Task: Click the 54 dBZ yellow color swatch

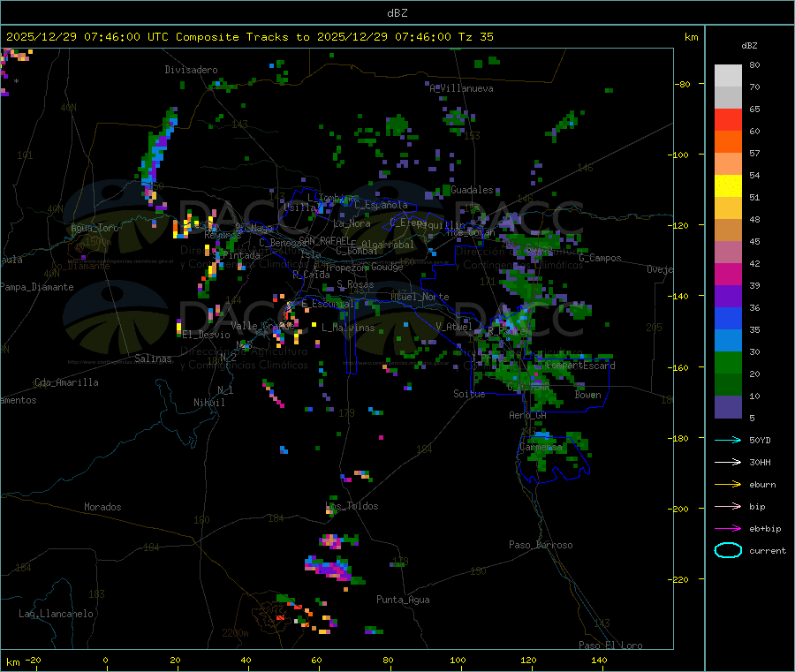Action: [x=728, y=185]
